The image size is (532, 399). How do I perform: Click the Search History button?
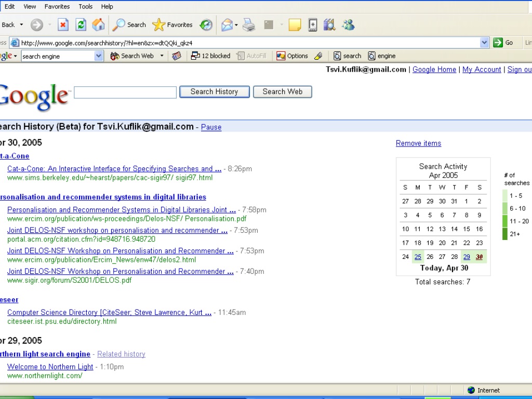215,92
